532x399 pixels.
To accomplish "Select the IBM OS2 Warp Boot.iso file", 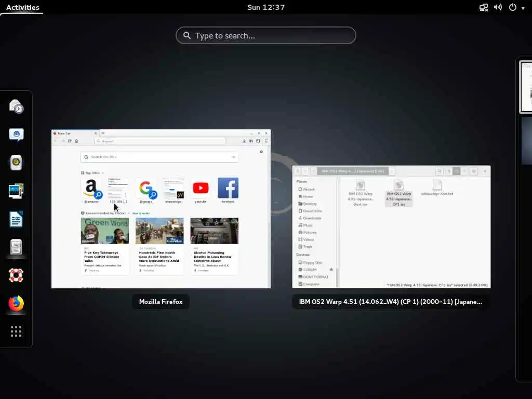I will (361, 193).
